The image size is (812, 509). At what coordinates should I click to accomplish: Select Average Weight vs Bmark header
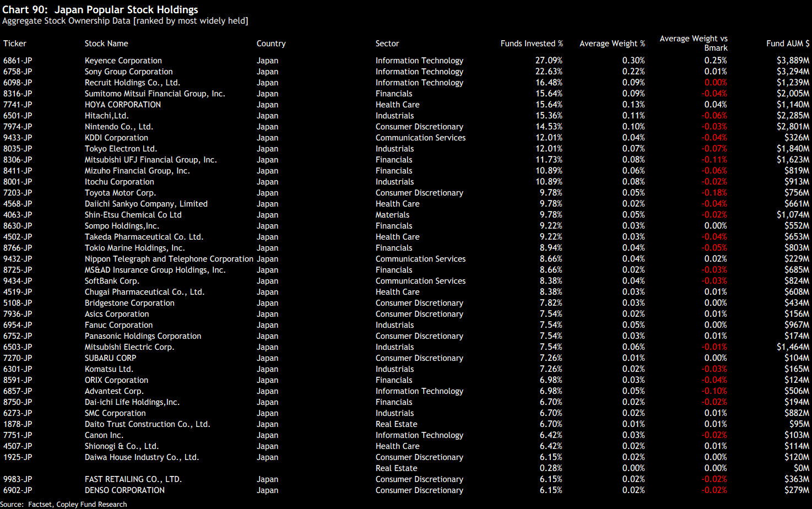[694, 43]
